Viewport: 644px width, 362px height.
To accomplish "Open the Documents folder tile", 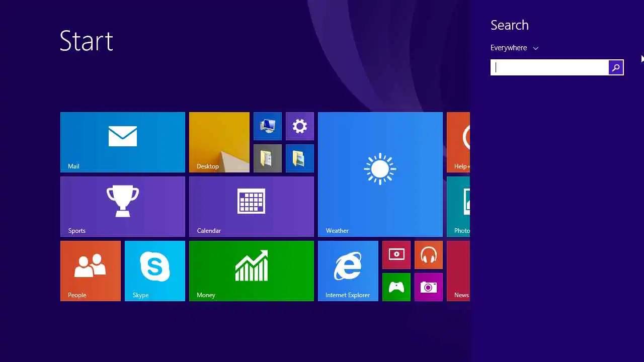I will coord(268,158).
